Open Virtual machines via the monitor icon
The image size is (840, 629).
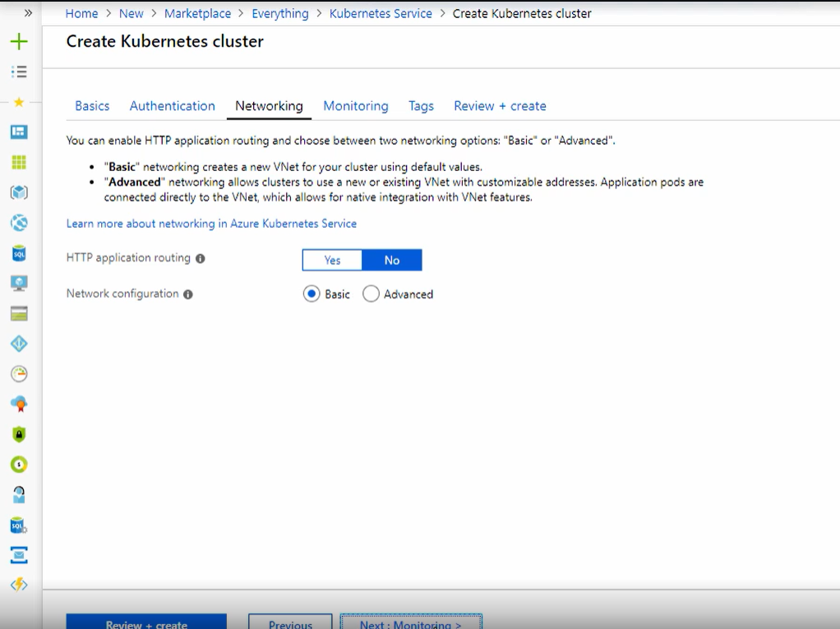pyautogui.click(x=18, y=284)
